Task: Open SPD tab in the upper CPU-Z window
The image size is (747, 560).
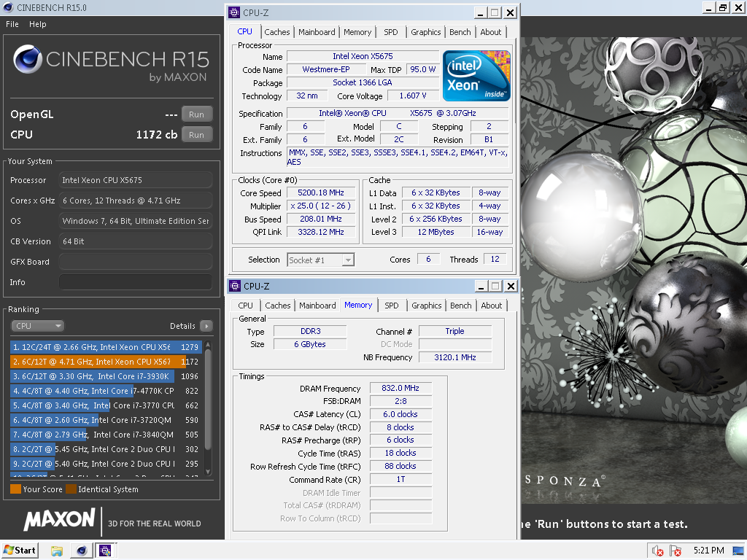Action: (x=391, y=32)
